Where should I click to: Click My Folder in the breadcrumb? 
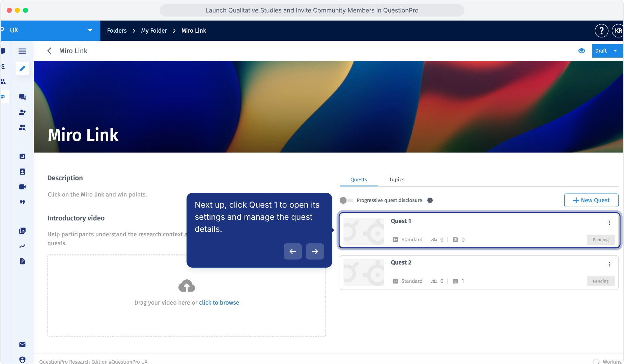[x=154, y=31]
